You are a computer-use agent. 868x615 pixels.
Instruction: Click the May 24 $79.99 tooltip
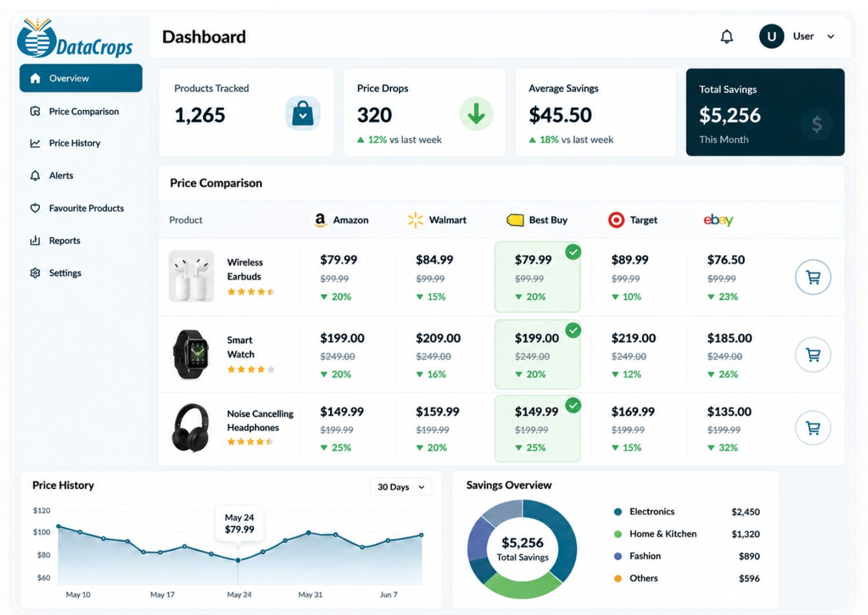pyautogui.click(x=240, y=524)
